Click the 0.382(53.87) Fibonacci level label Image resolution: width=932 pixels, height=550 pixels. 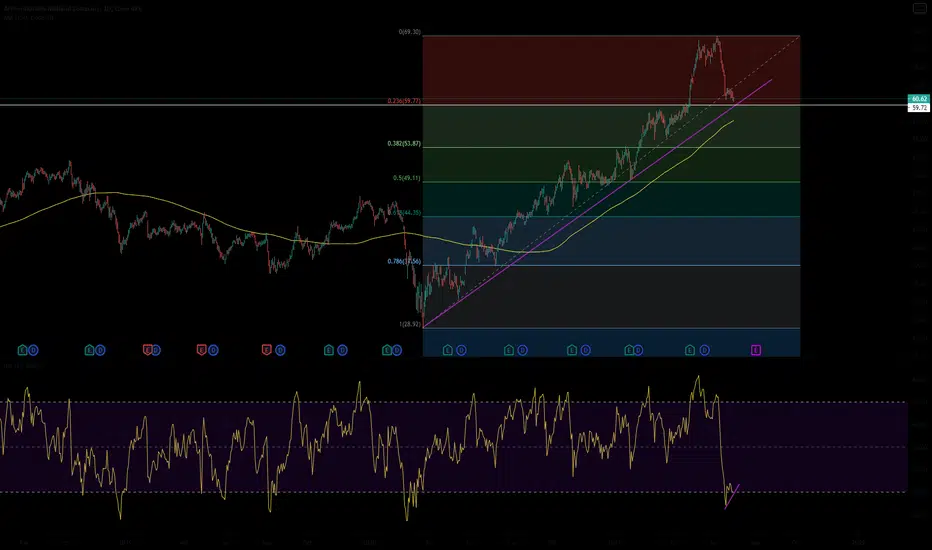coord(404,144)
